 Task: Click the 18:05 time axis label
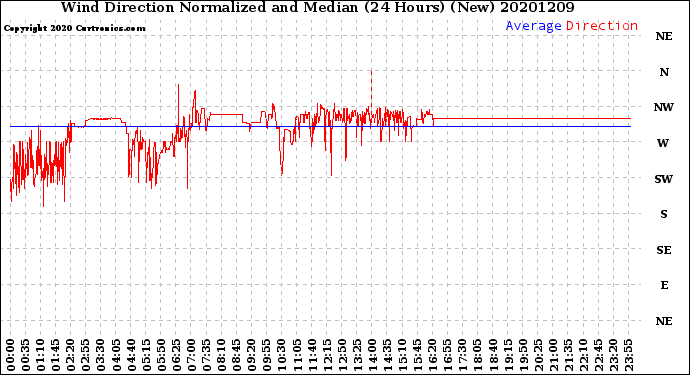click(x=478, y=355)
